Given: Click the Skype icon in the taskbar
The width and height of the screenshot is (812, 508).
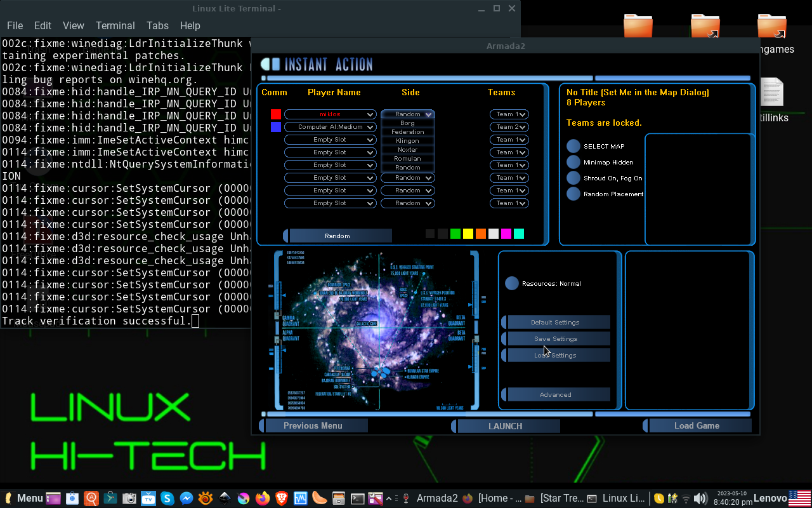Looking at the screenshot, I should (x=167, y=498).
